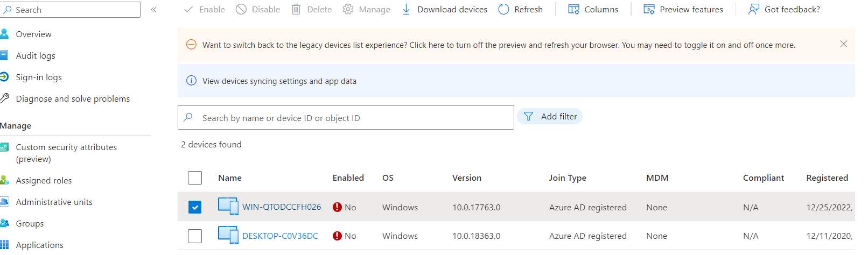Click the Applications grid icon
The image size is (868, 255).
coord(4,244)
